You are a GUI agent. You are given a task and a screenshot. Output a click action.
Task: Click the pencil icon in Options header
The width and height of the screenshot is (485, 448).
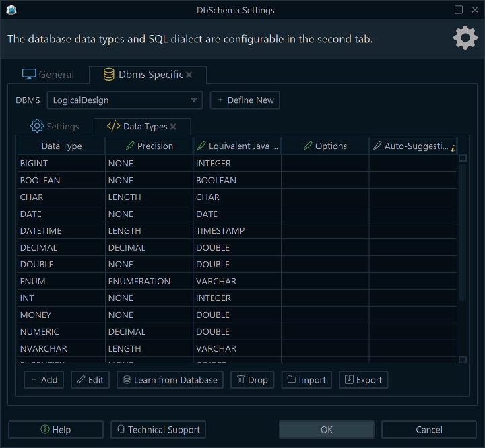tap(308, 146)
